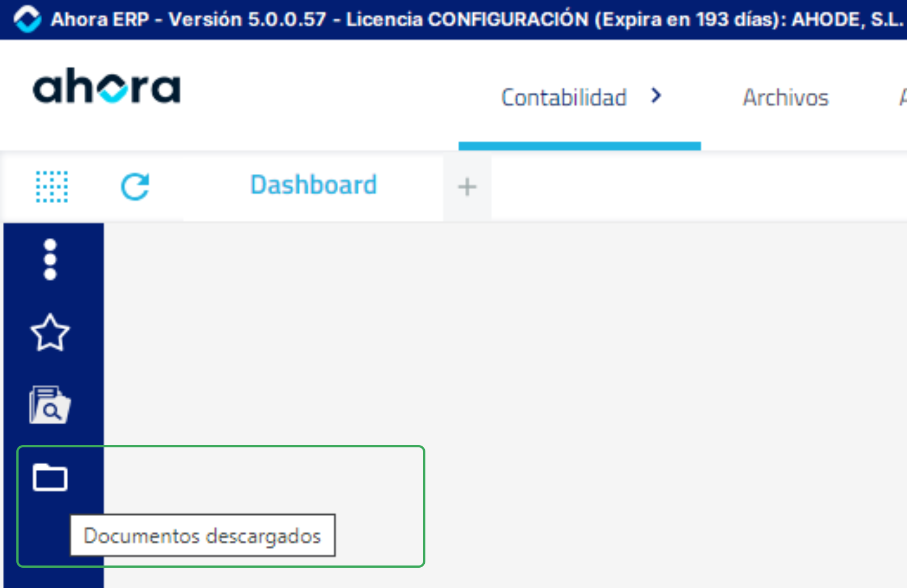The image size is (907, 588).
Task: Click the blue underline beneath Contabilidad
Action: click(580, 146)
